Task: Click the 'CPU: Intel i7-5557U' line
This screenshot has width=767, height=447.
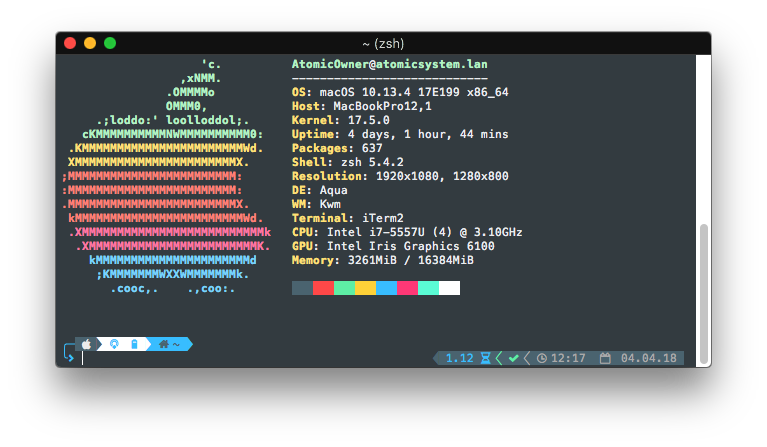Action: click(407, 232)
